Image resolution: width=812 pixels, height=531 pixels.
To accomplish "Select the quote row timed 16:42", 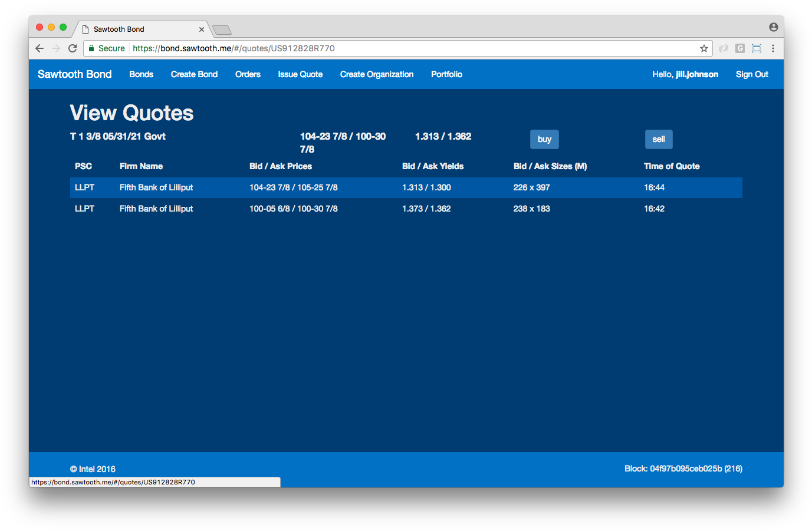I will coord(406,209).
